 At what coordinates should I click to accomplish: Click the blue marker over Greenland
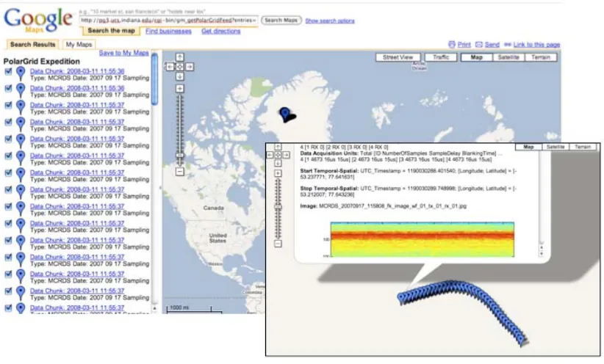pyautogui.click(x=284, y=114)
